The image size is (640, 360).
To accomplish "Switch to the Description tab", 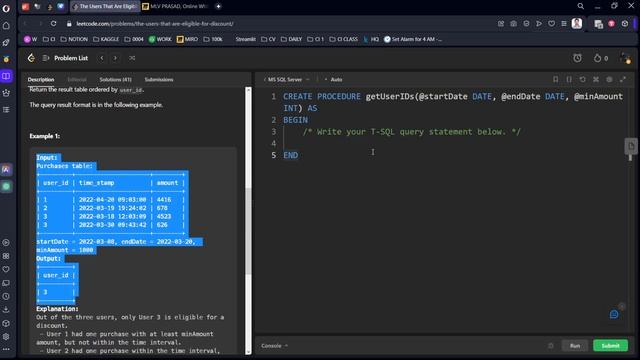I will (41, 80).
